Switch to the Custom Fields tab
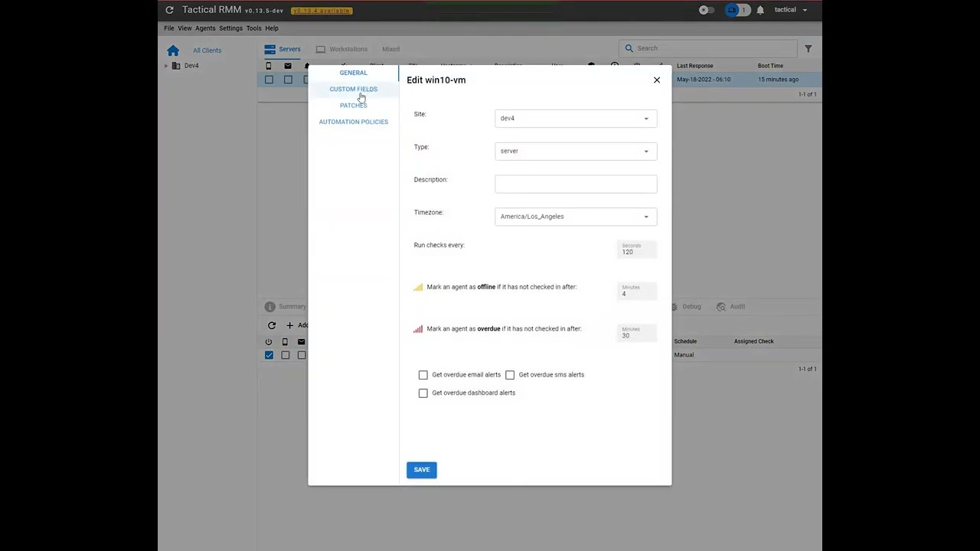The width and height of the screenshot is (980, 551). point(354,90)
